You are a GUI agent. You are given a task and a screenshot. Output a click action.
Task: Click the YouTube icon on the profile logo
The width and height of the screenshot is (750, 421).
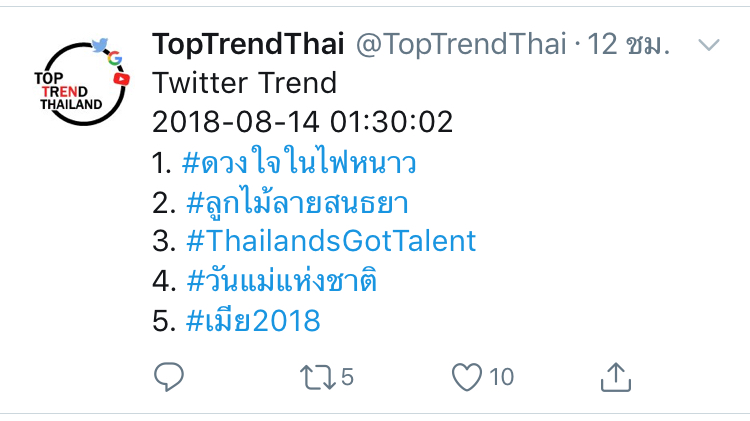click(123, 77)
